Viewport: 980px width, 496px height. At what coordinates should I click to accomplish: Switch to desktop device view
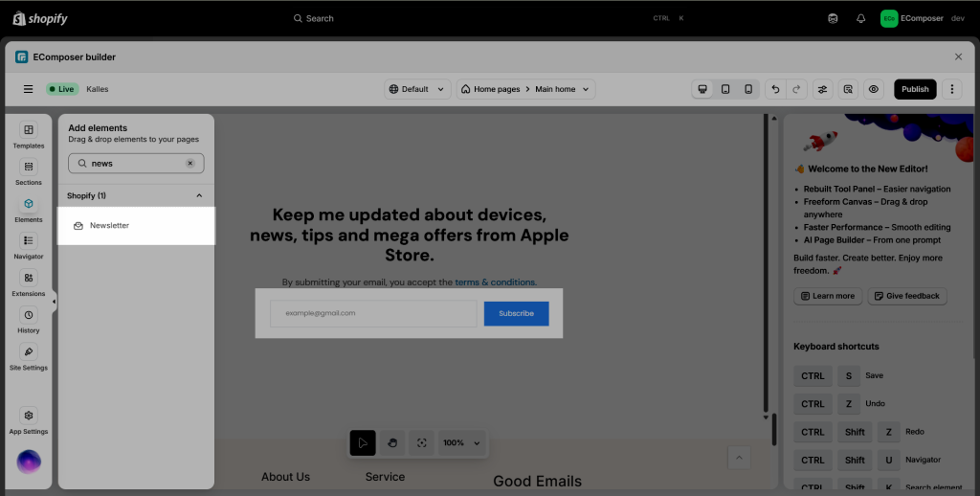coord(703,89)
